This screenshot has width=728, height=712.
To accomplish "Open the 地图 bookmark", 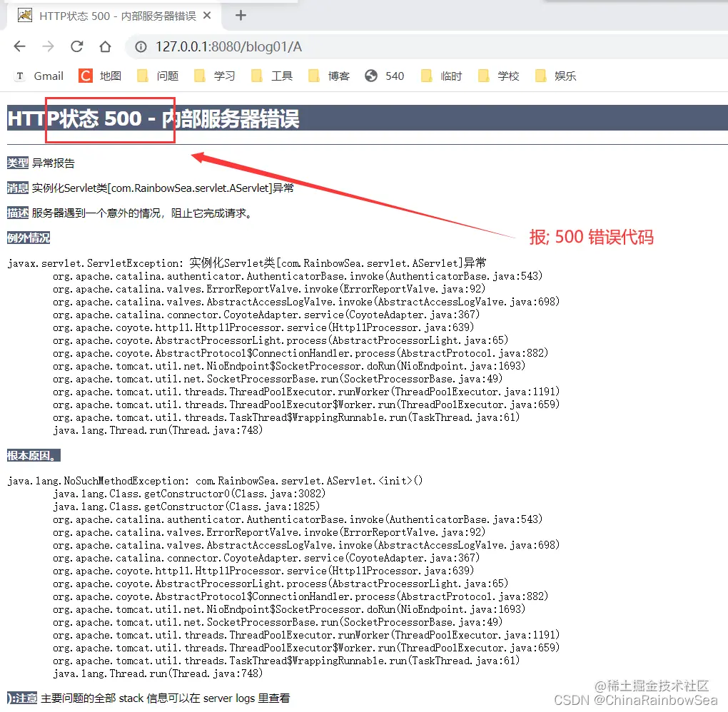I will click(101, 76).
